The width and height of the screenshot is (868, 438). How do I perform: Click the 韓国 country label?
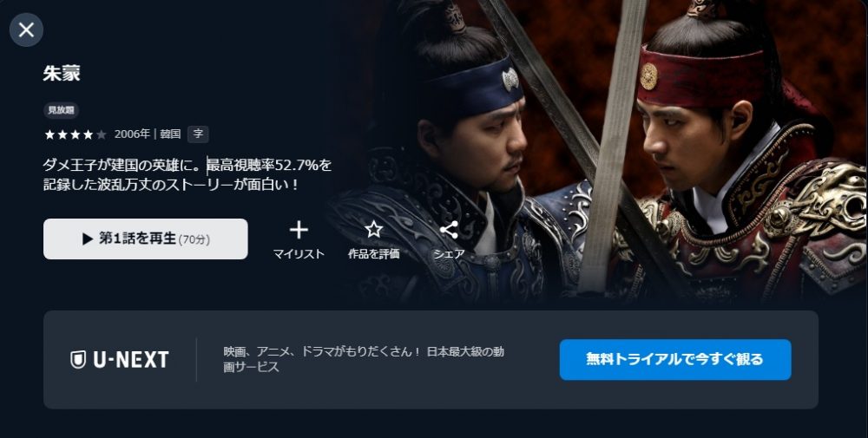[170, 134]
